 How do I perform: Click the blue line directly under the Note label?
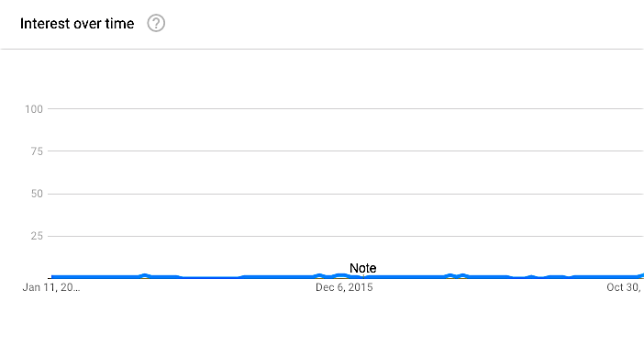(x=363, y=277)
